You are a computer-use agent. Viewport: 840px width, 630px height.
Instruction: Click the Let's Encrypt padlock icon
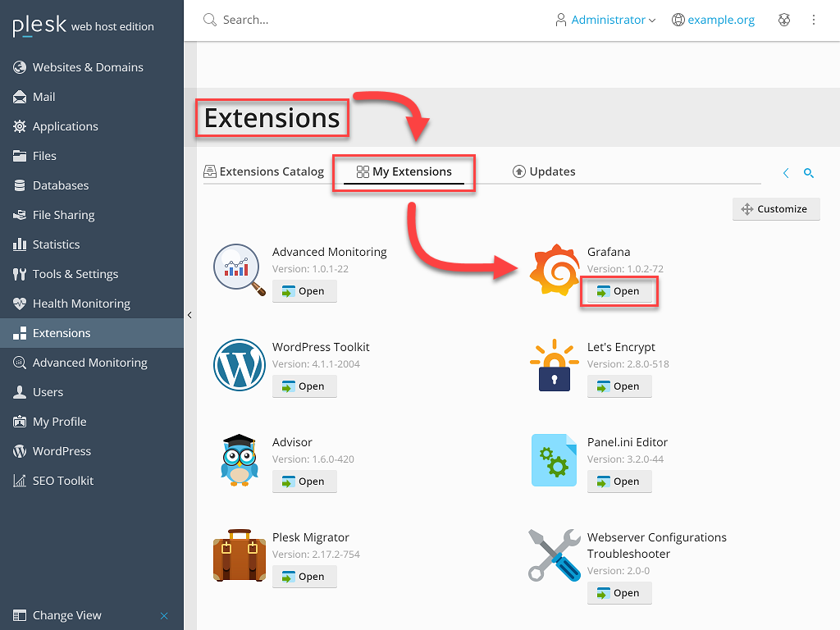(x=555, y=366)
